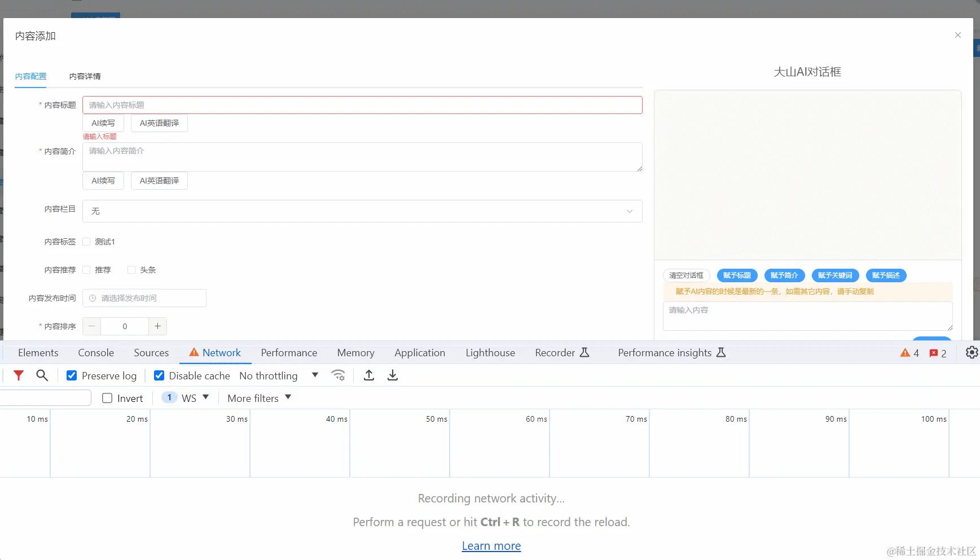The image size is (980, 560).
Task: Open the More filters dropdown
Action: click(x=259, y=398)
